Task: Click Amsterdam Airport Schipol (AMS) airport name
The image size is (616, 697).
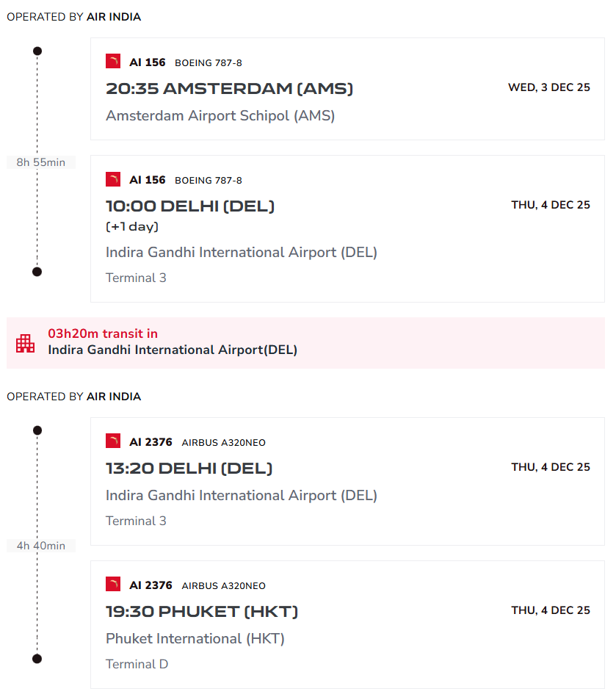Action: click(x=220, y=116)
